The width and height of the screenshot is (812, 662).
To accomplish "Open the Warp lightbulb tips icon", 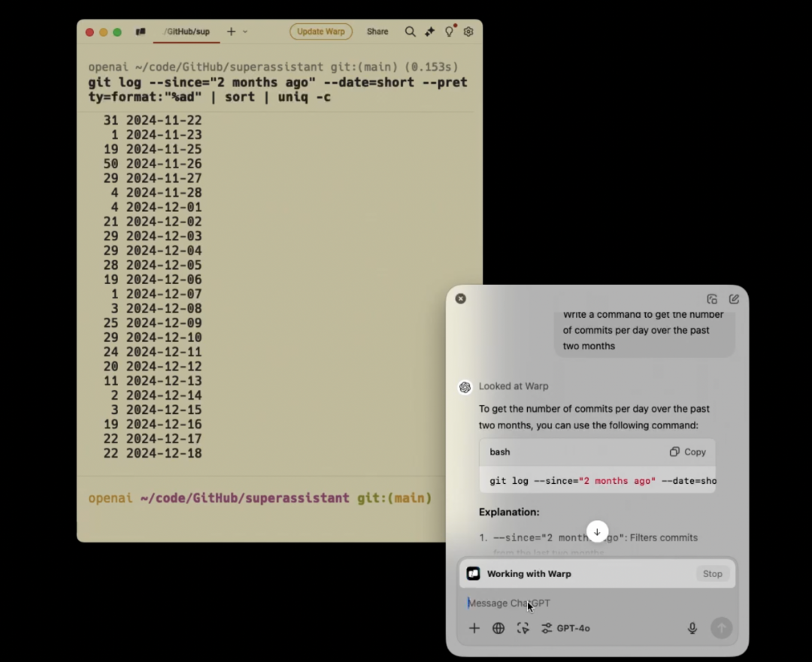I will (x=449, y=32).
